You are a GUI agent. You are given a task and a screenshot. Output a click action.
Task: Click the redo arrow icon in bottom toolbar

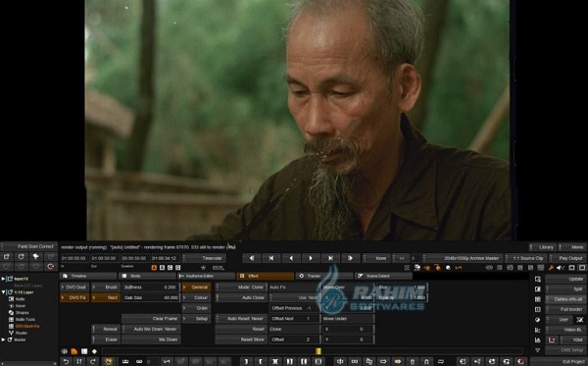click(93, 361)
